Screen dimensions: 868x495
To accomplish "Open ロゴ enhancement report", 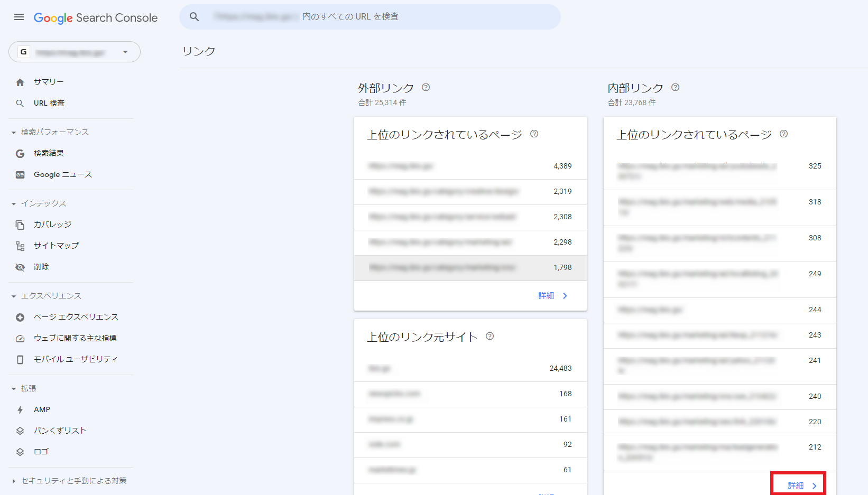I will coord(41,452).
